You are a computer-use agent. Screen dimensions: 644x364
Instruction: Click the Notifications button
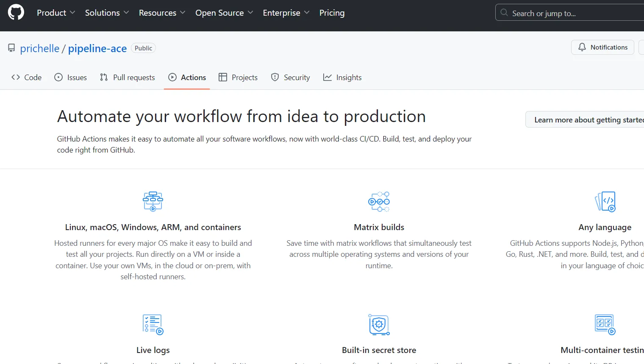point(602,47)
